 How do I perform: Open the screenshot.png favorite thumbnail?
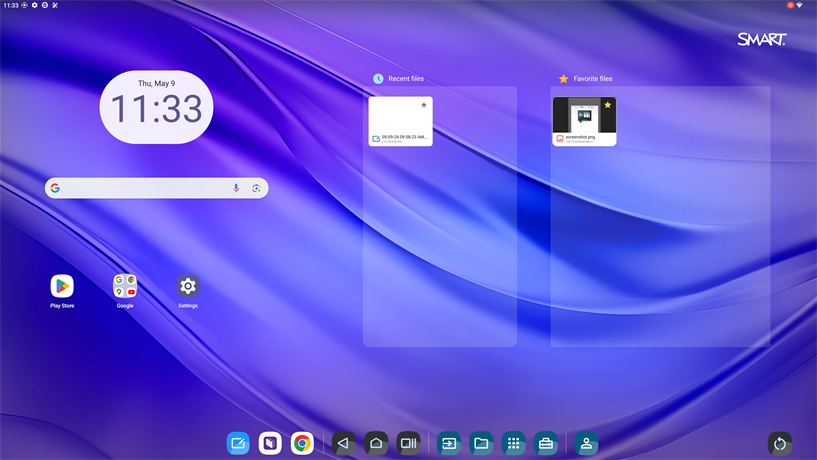click(x=584, y=116)
